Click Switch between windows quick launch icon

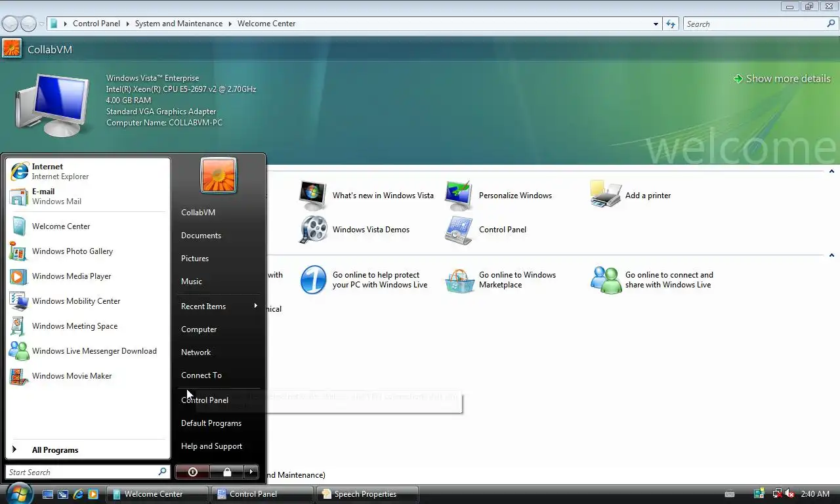click(x=63, y=494)
